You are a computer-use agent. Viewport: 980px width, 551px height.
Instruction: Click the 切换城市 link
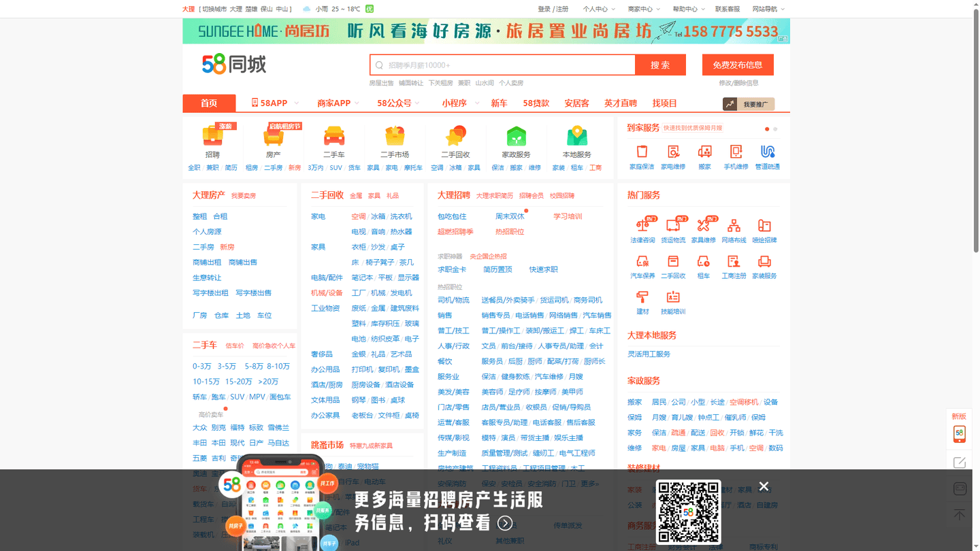click(x=215, y=9)
